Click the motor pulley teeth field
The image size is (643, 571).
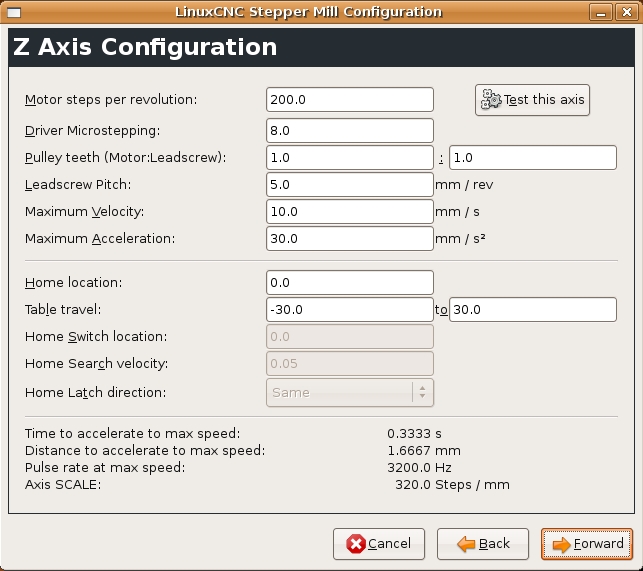coord(350,158)
